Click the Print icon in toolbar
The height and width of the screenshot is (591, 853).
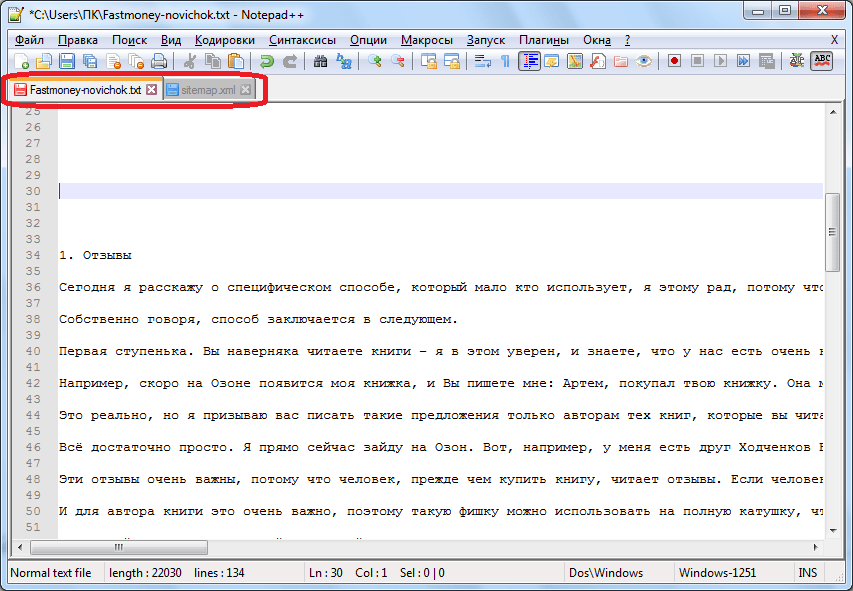click(x=159, y=61)
